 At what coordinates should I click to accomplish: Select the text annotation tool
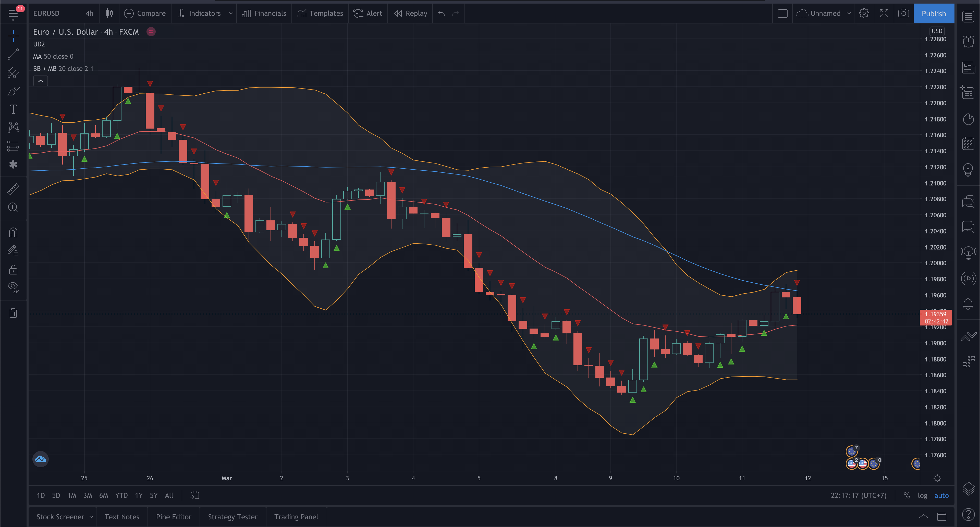13,109
